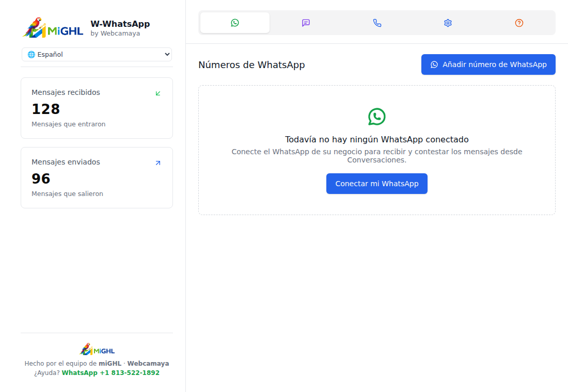The image size is (568, 392).
Task: Open the help question-mark tab
Action: [x=519, y=23]
